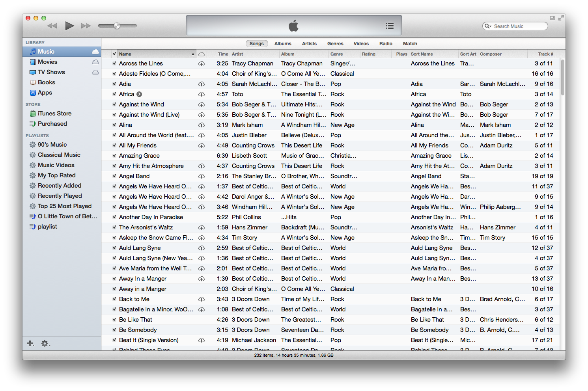Download Alina from iCloud
588x391 pixels.
point(202,125)
